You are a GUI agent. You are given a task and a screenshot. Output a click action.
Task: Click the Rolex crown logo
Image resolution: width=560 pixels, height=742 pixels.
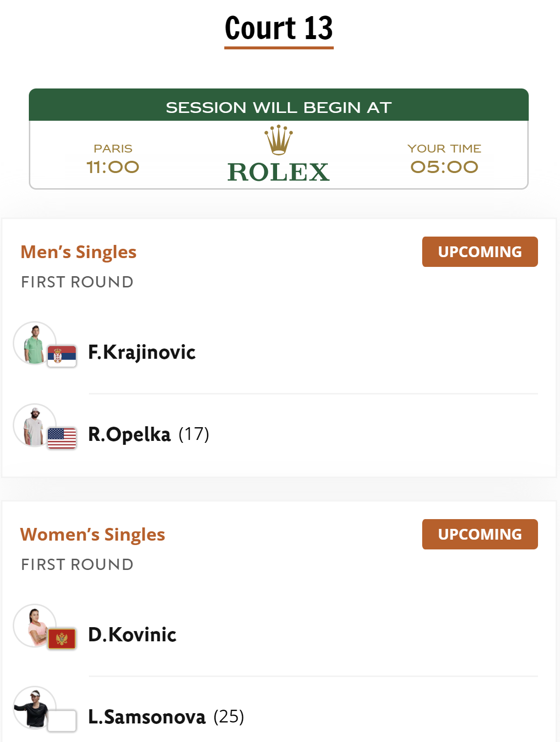click(279, 140)
